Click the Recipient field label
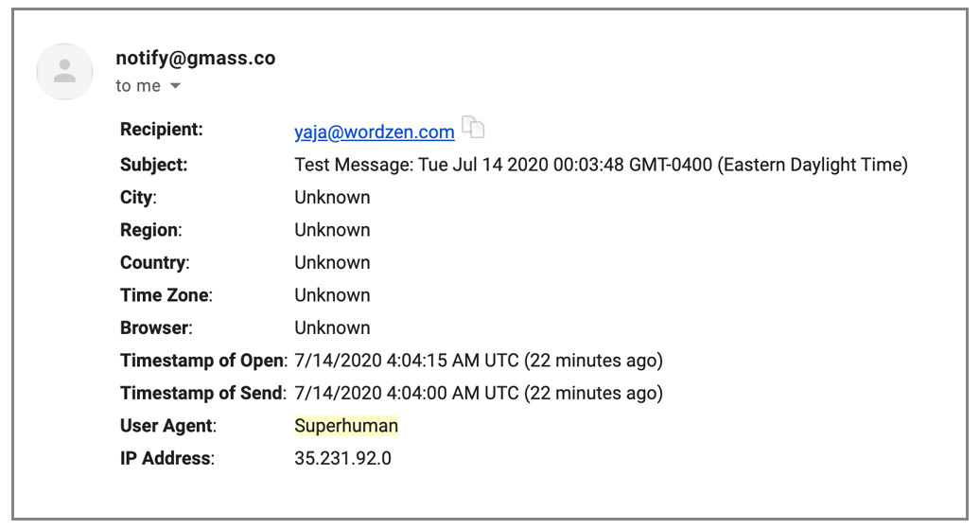The width and height of the screenshot is (980, 530). 162,129
